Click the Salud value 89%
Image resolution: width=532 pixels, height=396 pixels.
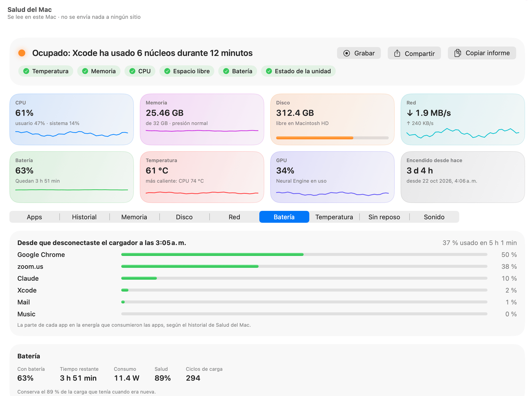(163, 378)
